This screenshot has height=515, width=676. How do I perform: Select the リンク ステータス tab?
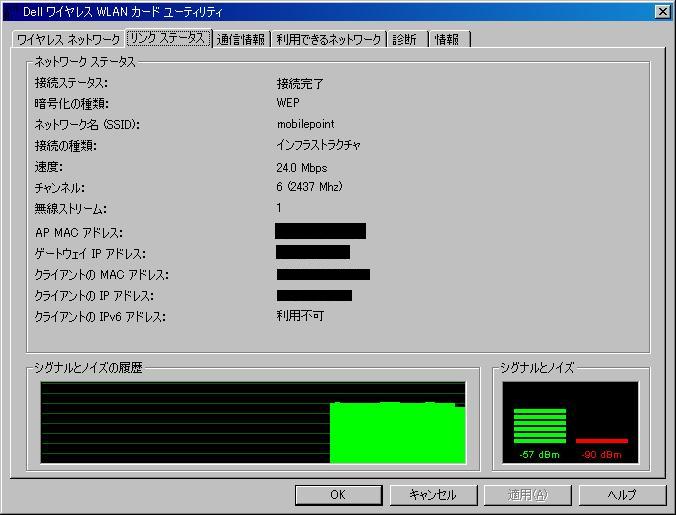[x=169, y=38]
